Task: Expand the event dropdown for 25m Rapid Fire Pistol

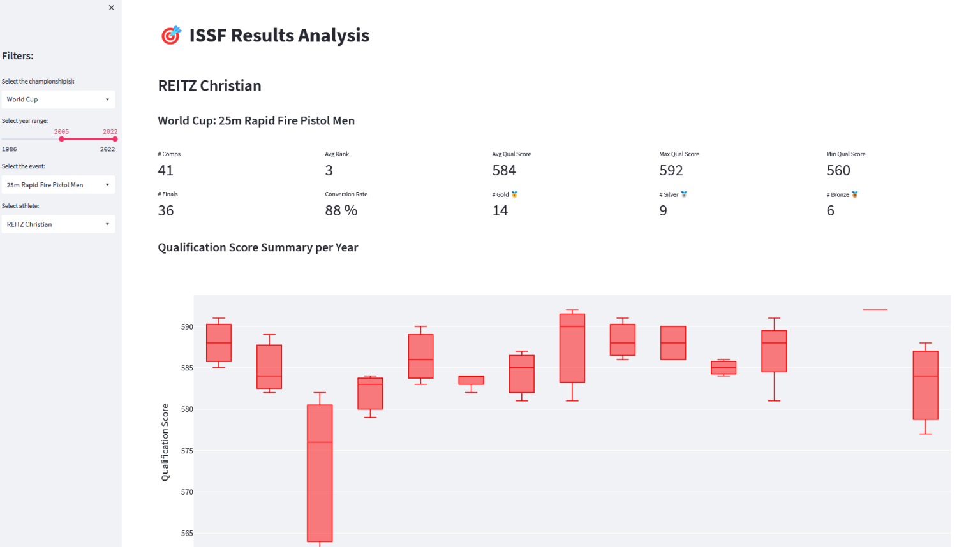Action: (58, 185)
